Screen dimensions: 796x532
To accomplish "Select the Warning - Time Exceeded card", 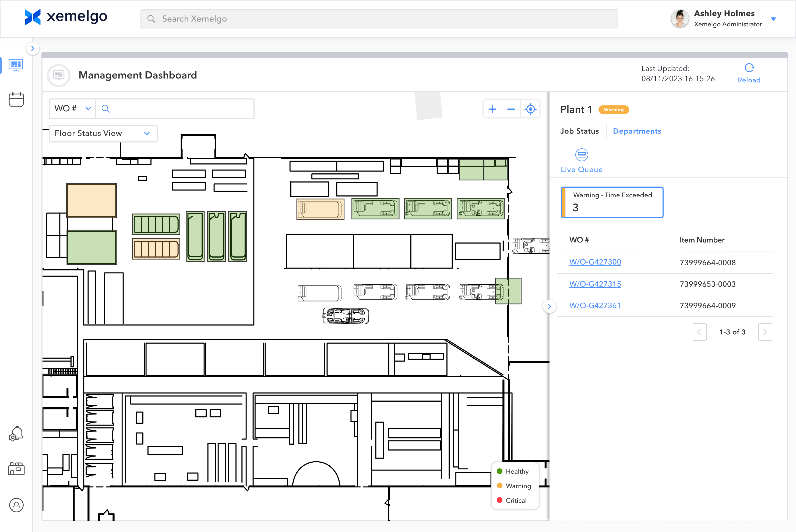I will (612, 202).
